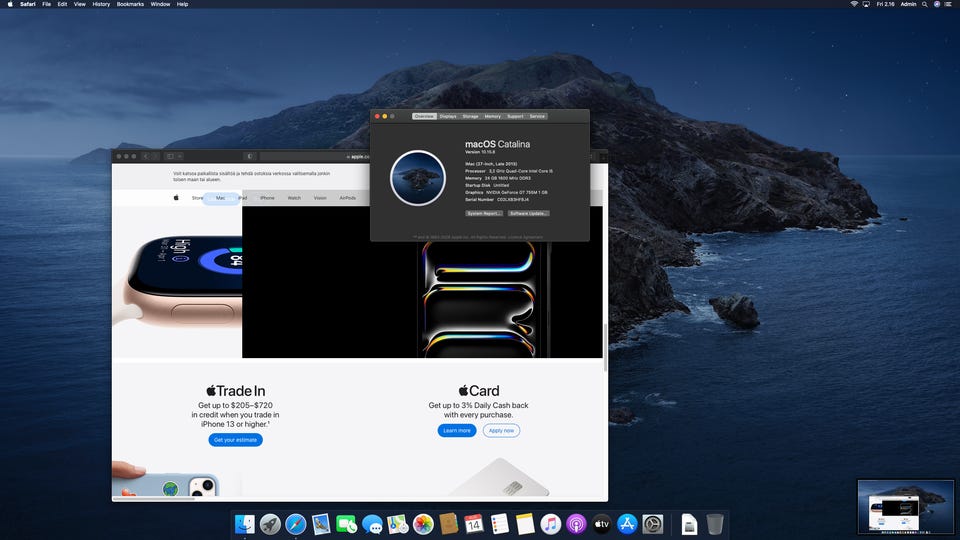960x540 pixels.
Task: Launch Launchpad rocket icon in Dock
Action: 270,524
